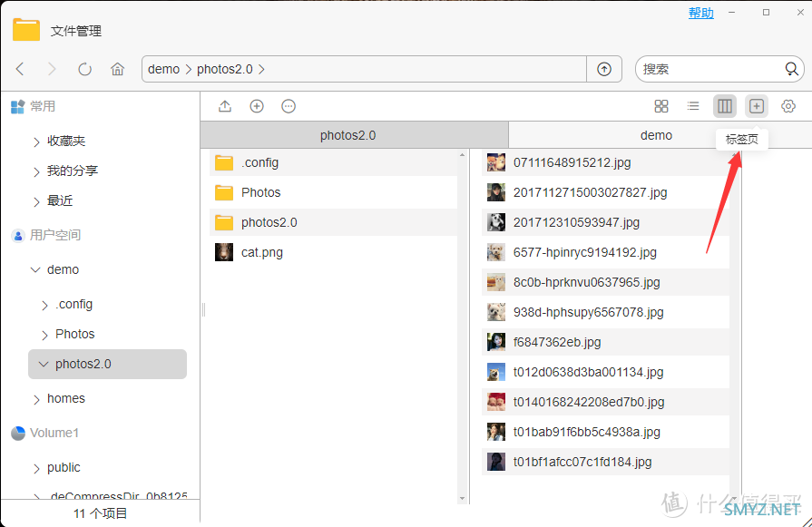Toggle the column view layout
The width and height of the screenshot is (812, 527).
[725, 106]
